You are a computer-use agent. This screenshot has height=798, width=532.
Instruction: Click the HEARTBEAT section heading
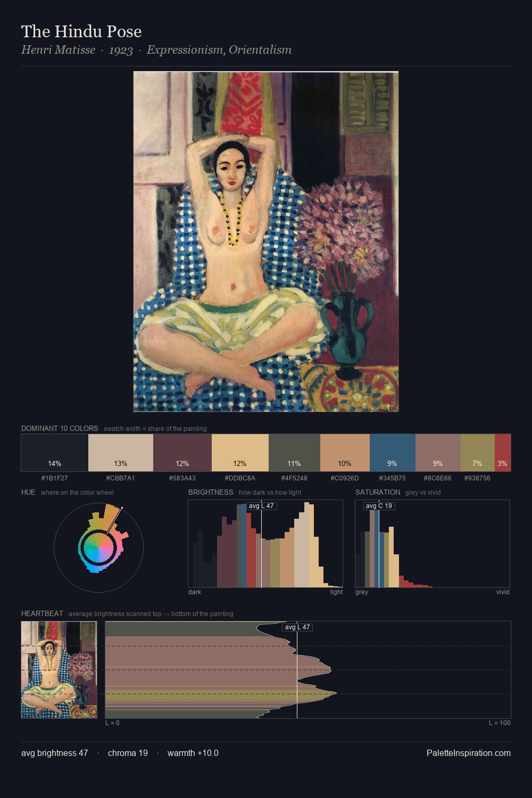[42, 613]
